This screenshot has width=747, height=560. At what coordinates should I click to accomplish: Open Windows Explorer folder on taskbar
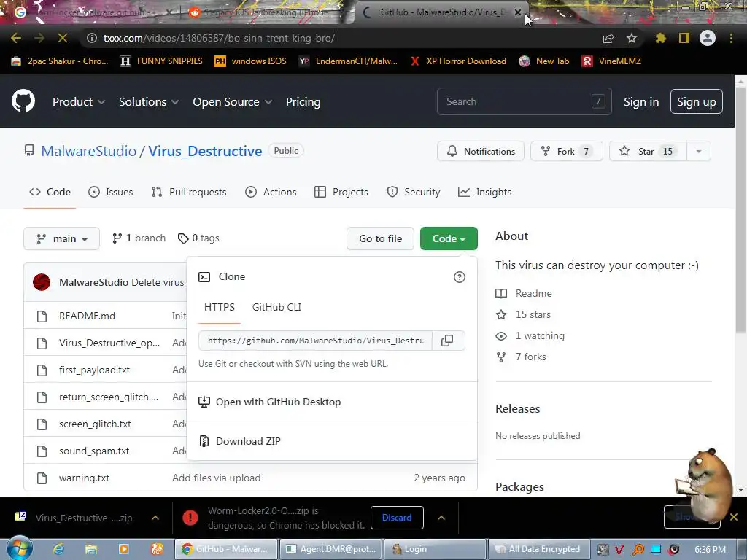(90, 549)
